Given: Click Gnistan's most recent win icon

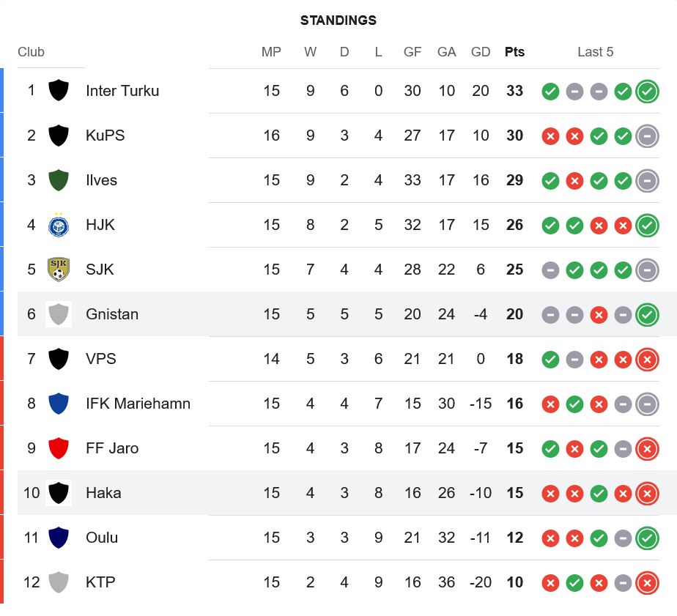Looking at the screenshot, I should [647, 314].
